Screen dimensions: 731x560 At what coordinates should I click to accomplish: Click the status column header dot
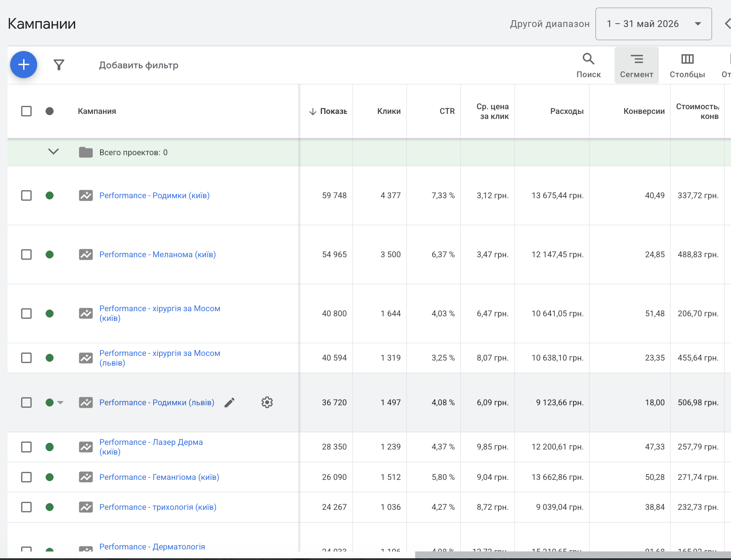(49, 111)
